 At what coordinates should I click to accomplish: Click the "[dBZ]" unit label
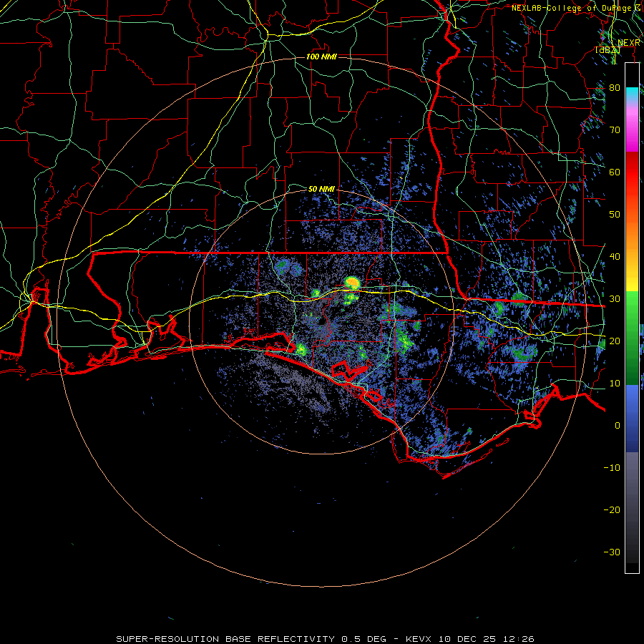(608, 50)
